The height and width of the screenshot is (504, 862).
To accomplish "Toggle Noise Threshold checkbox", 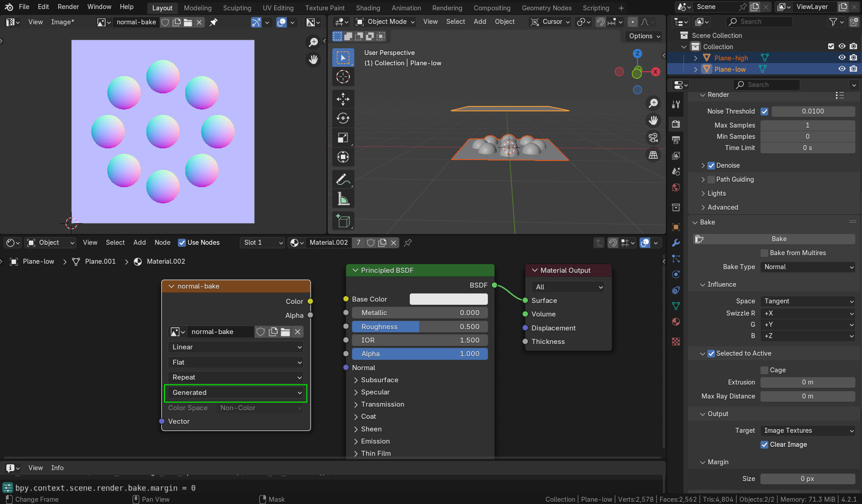I will pos(765,111).
